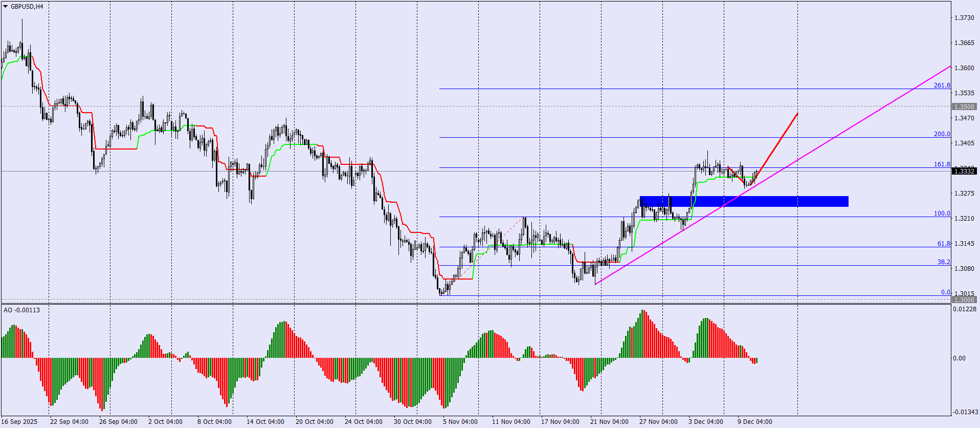Screen dimensions: 980x428
Task: Click the 22 Sep 04:00 time label
Action: click(69, 422)
